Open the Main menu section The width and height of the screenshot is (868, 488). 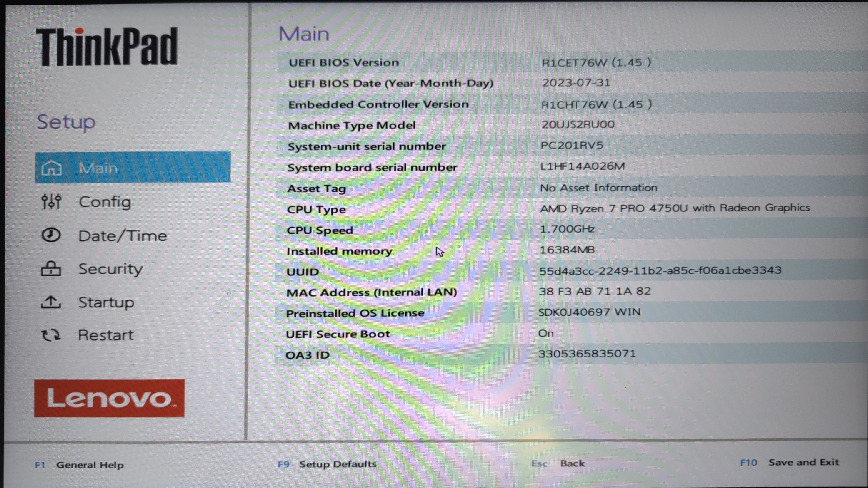click(133, 167)
